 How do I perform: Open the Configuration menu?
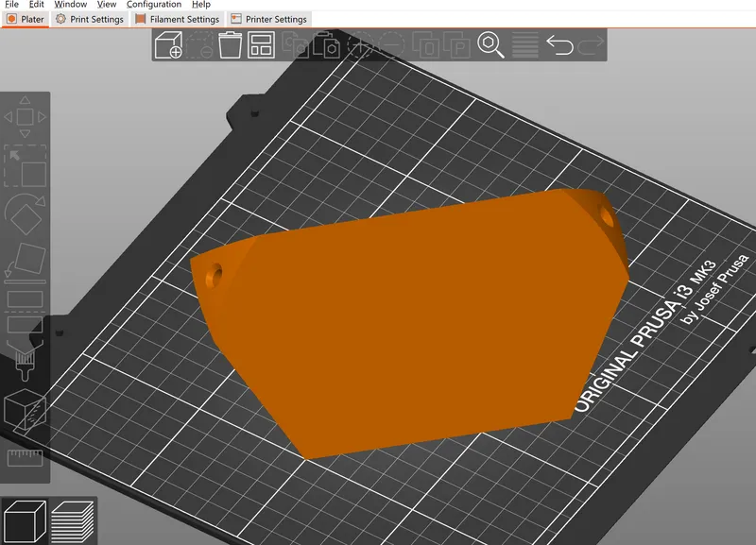(154, 5)
